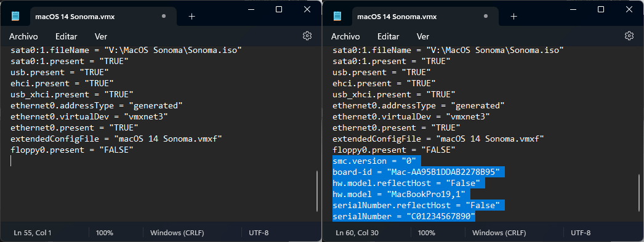644x242 pixels.
Task: Click ehci.present line in left window
Action: coord(62,83)
